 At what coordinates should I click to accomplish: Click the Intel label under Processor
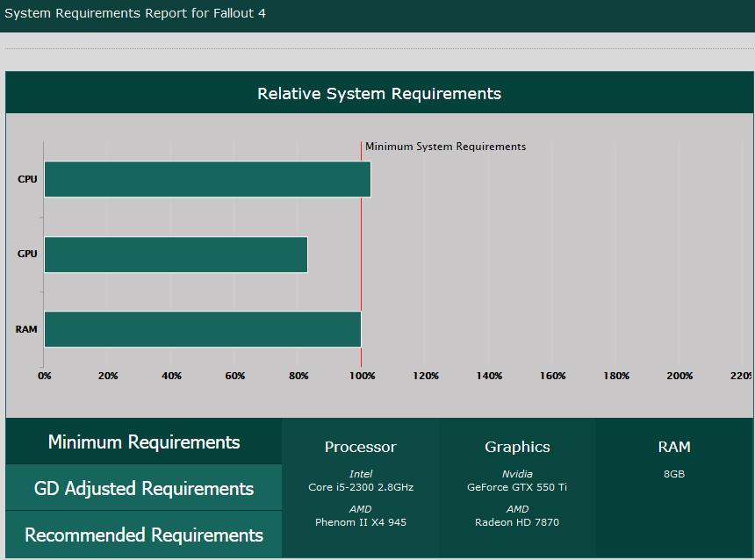tap(361, 474)
